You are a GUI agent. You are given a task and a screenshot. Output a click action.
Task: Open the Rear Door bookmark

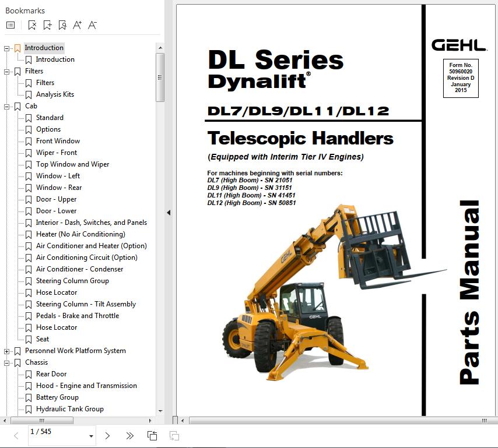(x=51, y=374)
